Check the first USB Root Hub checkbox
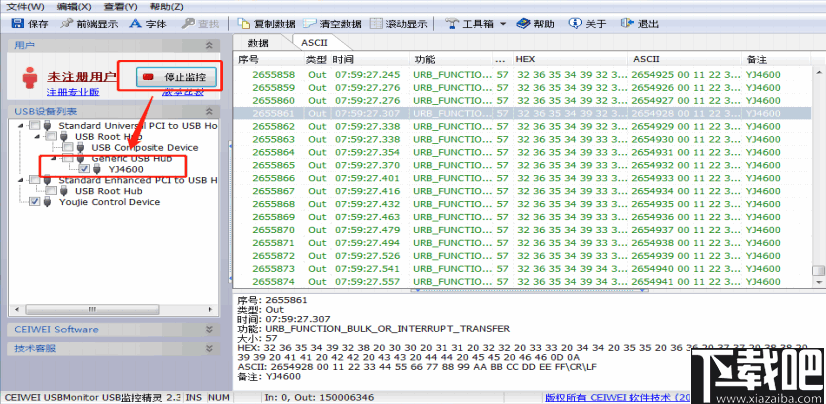This screenshot has width=826, height=404. [51, 136]
